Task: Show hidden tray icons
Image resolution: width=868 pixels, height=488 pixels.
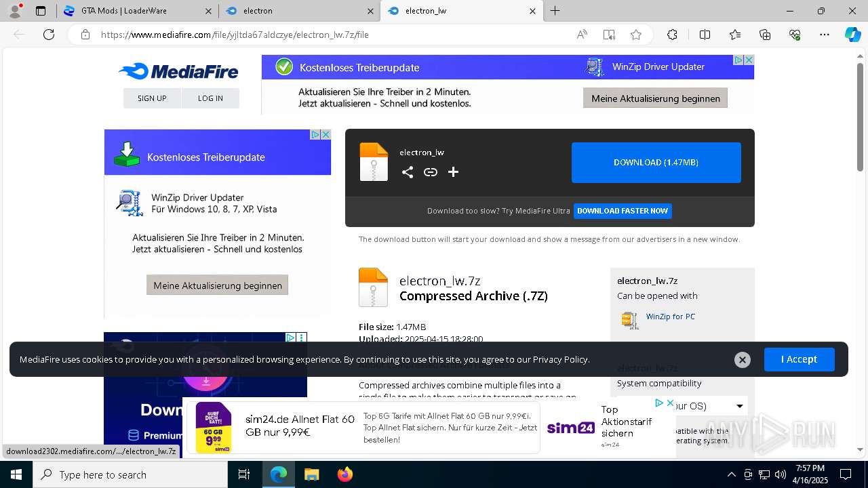Action: pyautogui.click(x=731, y=474)
